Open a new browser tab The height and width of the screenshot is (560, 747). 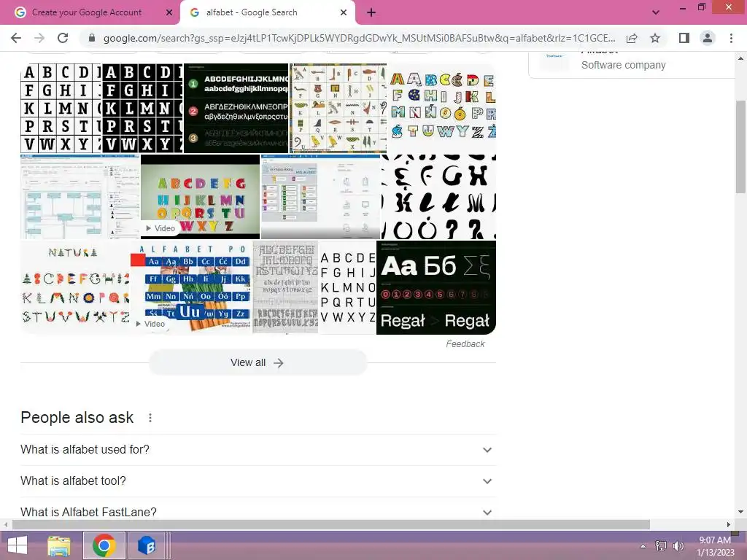click(371, 12)
